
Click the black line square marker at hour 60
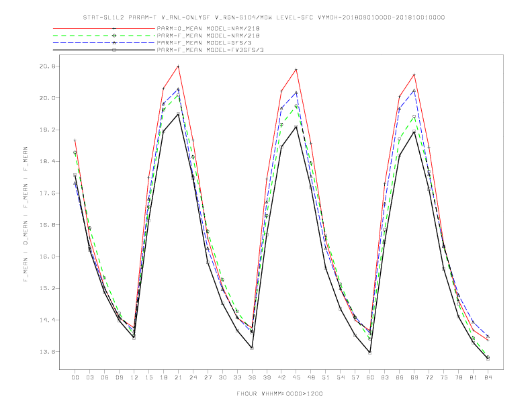(x=370, y=353)
